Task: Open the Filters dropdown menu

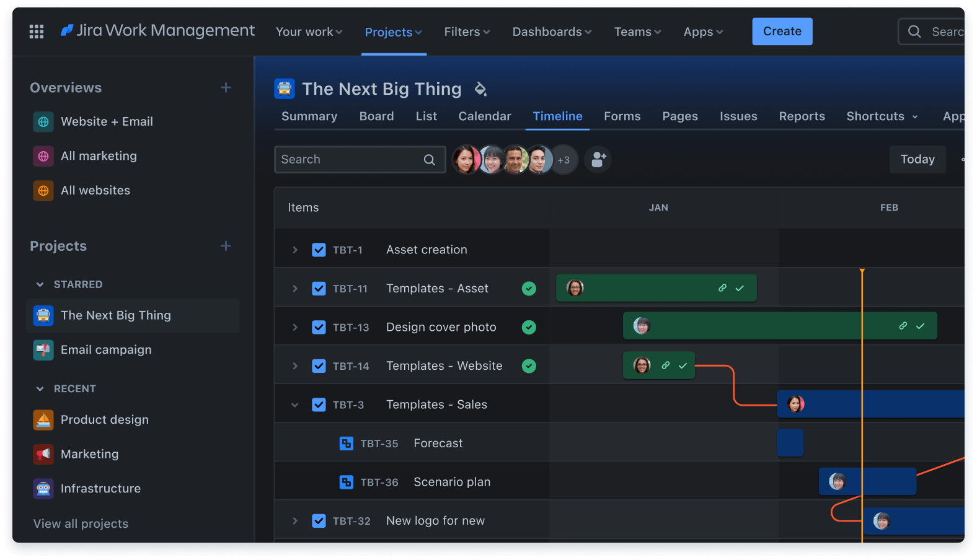Action: [467, 32]
